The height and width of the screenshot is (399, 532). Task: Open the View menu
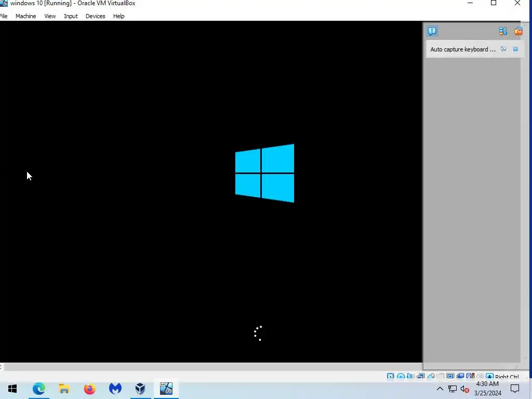pos(50,16)
